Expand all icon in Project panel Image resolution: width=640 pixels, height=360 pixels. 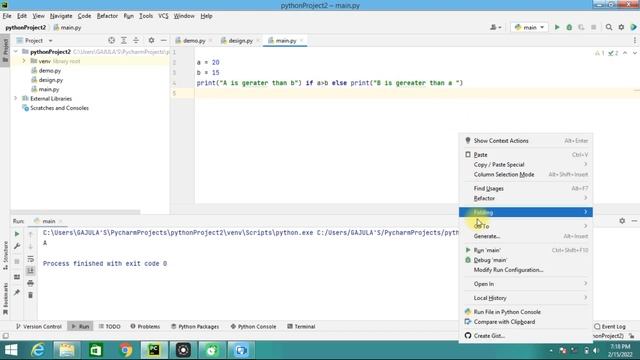pos(124,40)
